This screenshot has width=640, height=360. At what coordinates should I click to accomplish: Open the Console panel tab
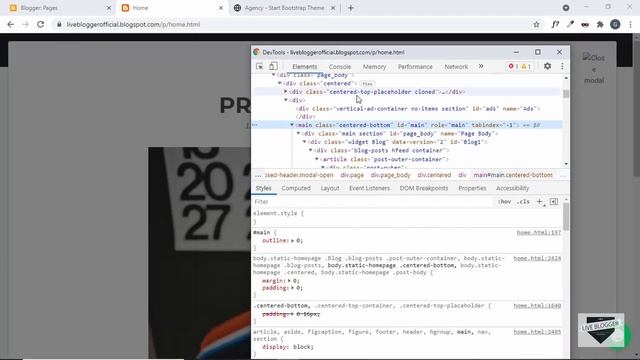[340, 67]
